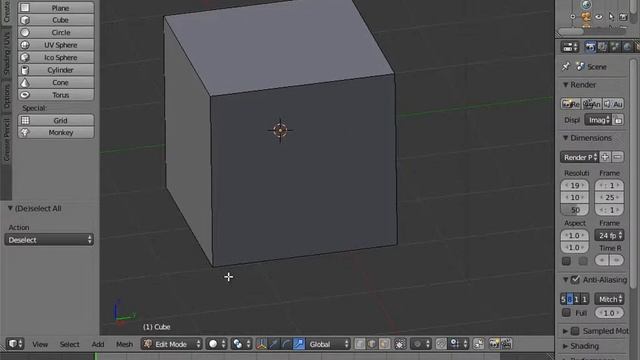
Task: Open the proportional editing dropdown
Action: coord(420,344)
